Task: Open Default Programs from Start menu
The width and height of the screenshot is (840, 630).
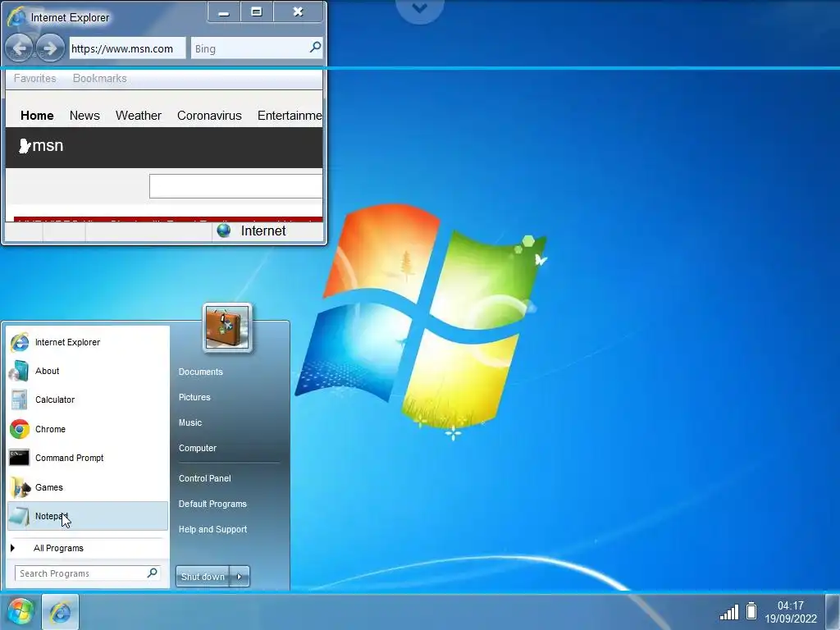Action: coord(212,504)
